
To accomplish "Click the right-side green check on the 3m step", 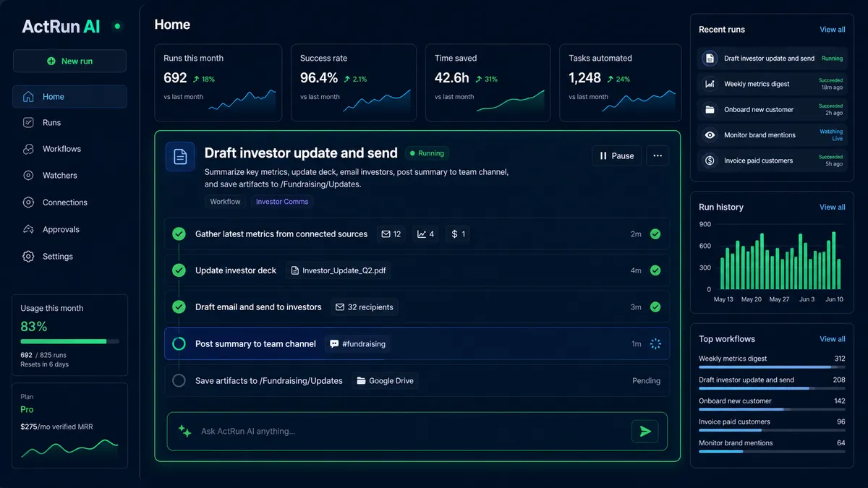I will point(655,307).
